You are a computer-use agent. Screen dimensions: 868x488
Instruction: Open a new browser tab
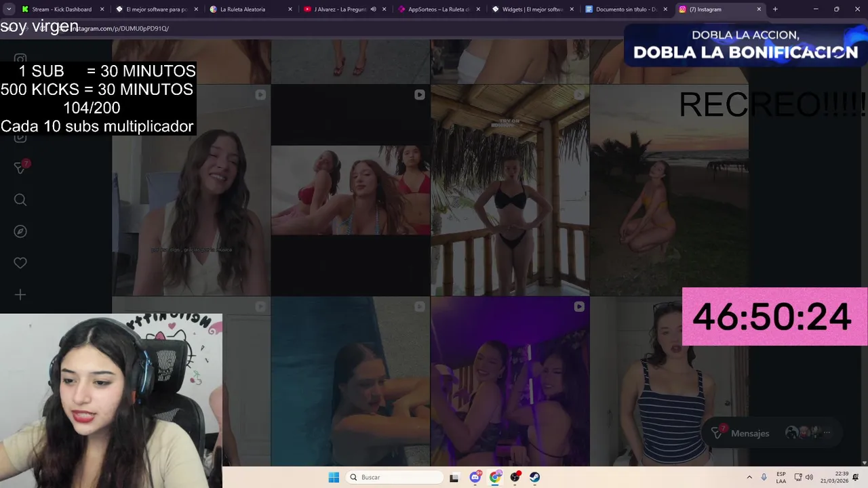[x=775, y=9]
